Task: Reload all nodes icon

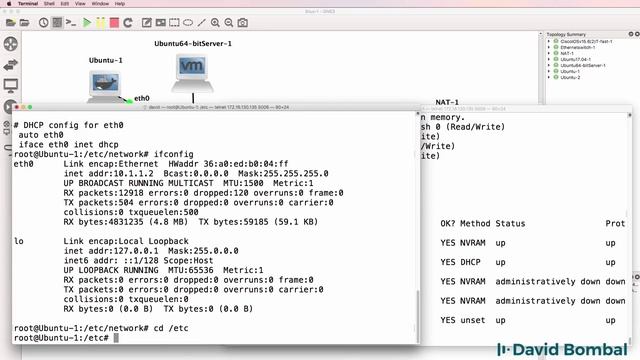Action: pos(128,22)
